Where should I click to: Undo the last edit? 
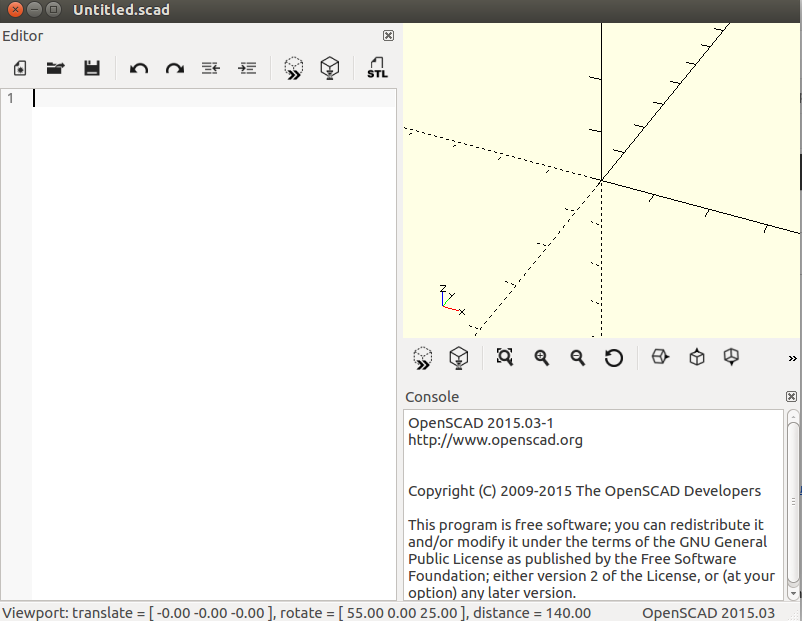click(x=139, y=68)
